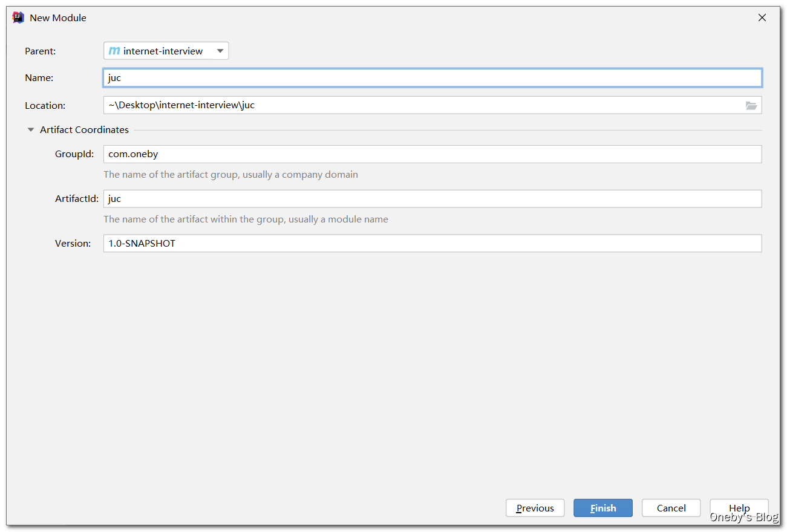
Task: Click the 'ArtifactId:' label
Action: pos(77,199)
